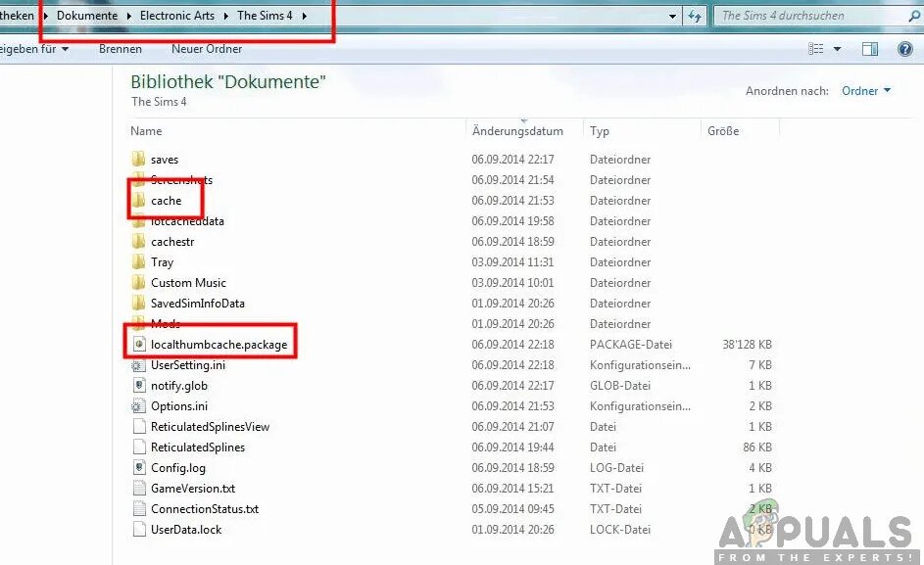924x565 pixels.
Task: Toggle the preview pane icon
Action: (870, 49)
